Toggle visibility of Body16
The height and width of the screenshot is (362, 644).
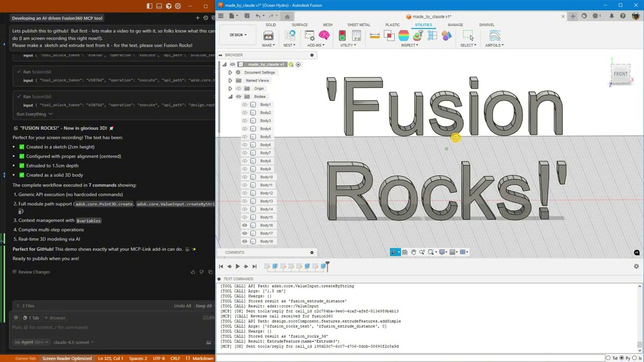[x=245, y=225]
